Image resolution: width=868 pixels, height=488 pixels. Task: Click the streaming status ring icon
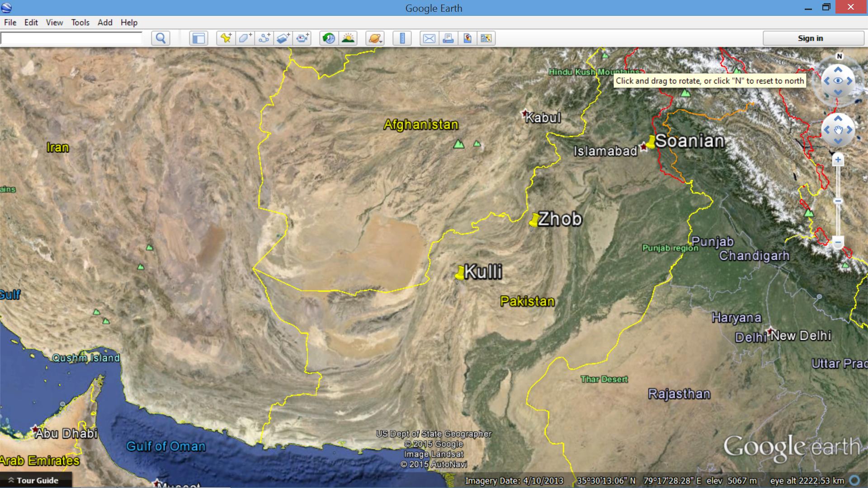[x=855, y=480]
